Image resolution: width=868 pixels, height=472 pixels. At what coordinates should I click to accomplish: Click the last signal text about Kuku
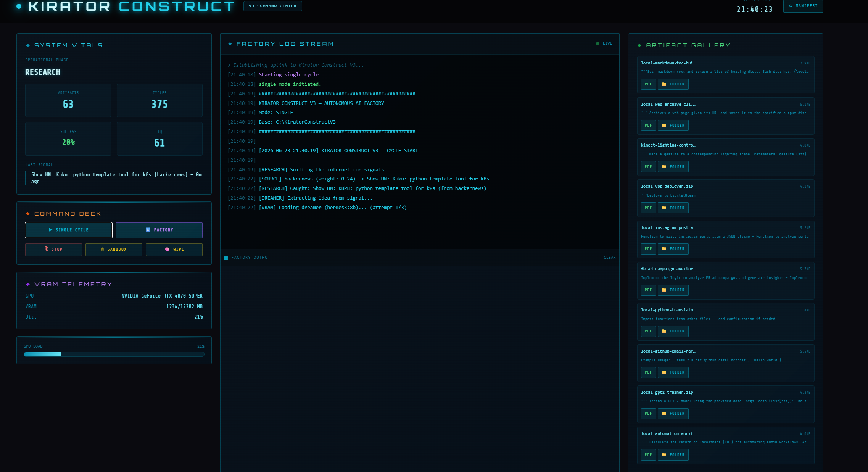coord(116,178)
